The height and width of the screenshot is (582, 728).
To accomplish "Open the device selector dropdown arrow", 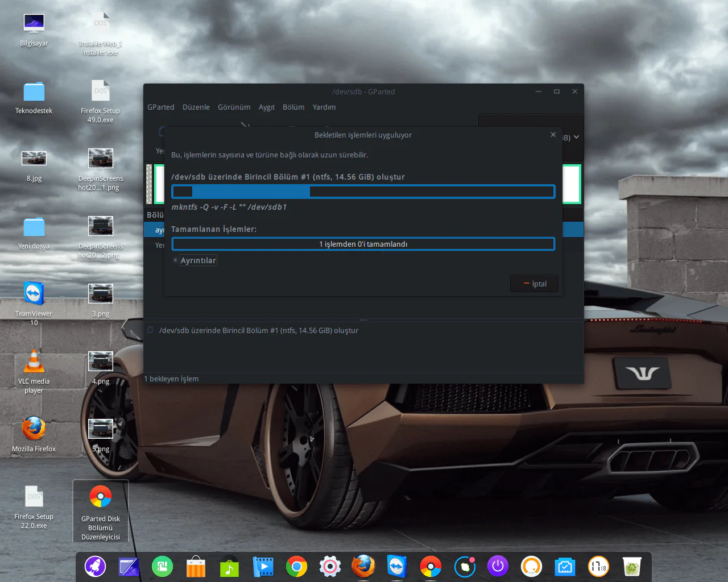I will 576,137.
